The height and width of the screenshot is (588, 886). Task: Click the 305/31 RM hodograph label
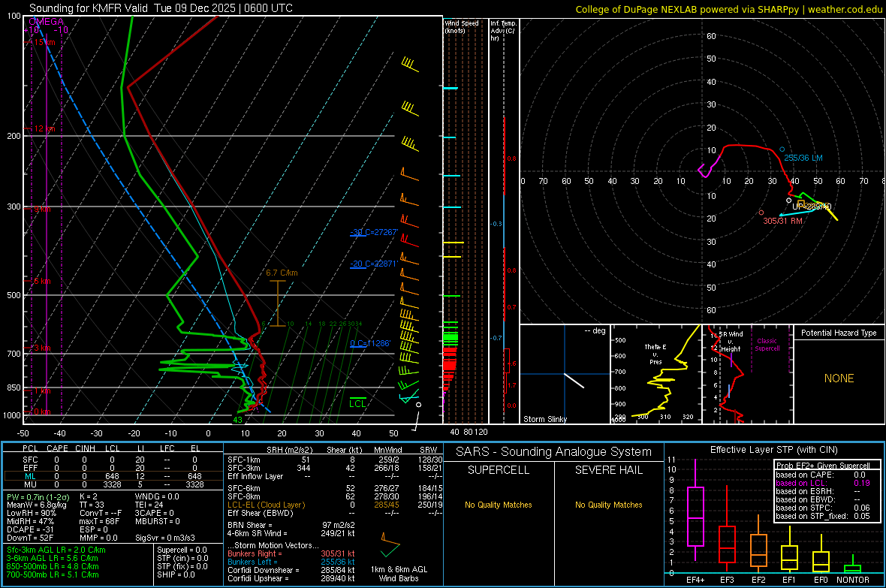tap(782, 221)
